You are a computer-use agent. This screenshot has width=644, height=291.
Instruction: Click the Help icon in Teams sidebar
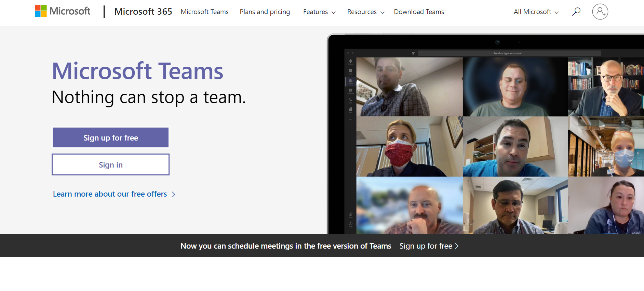click(x=350, y=224)
